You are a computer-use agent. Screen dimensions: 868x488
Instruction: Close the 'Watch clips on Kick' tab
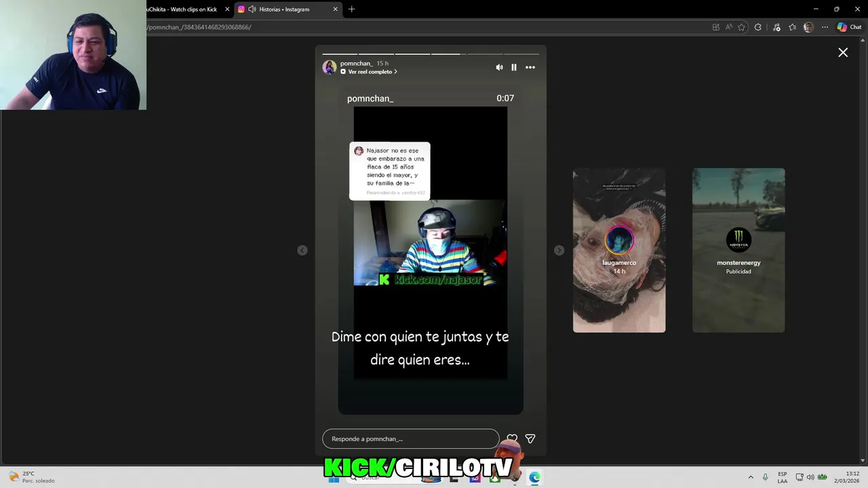[227, 9]
